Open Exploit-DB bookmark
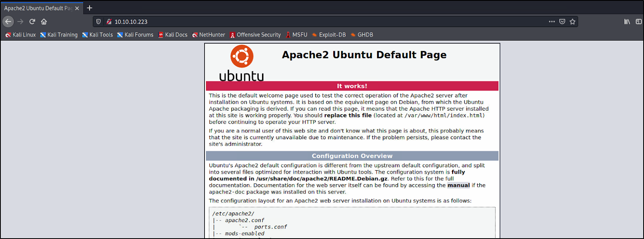Viewport: 644px width, 239px height. (329, 35)
